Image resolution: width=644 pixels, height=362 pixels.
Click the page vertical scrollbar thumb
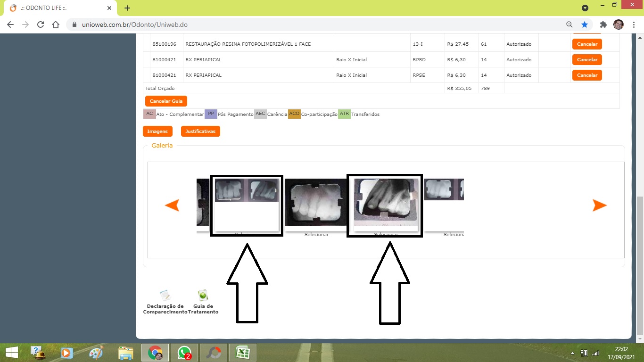pyautogui.click(x=640, y=266)
